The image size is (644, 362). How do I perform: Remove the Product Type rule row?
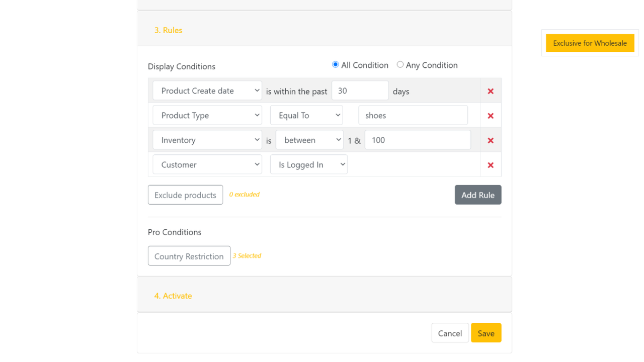[491, 116]
